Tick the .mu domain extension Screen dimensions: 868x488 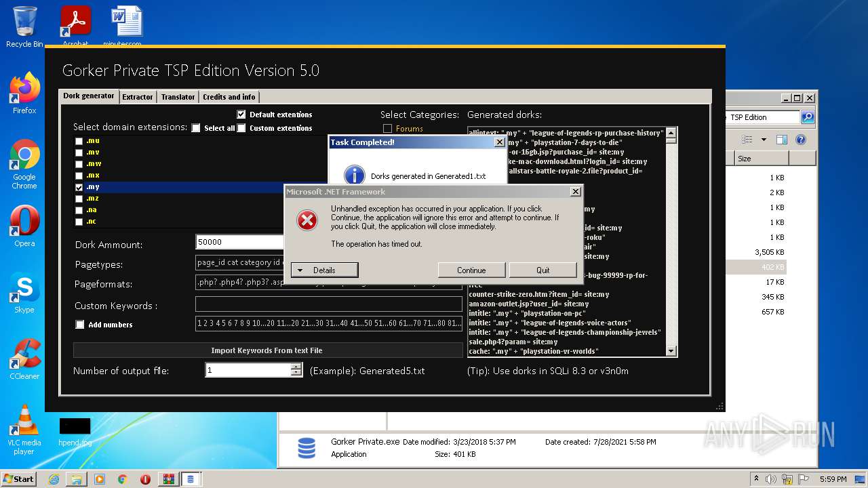(79, 141)
